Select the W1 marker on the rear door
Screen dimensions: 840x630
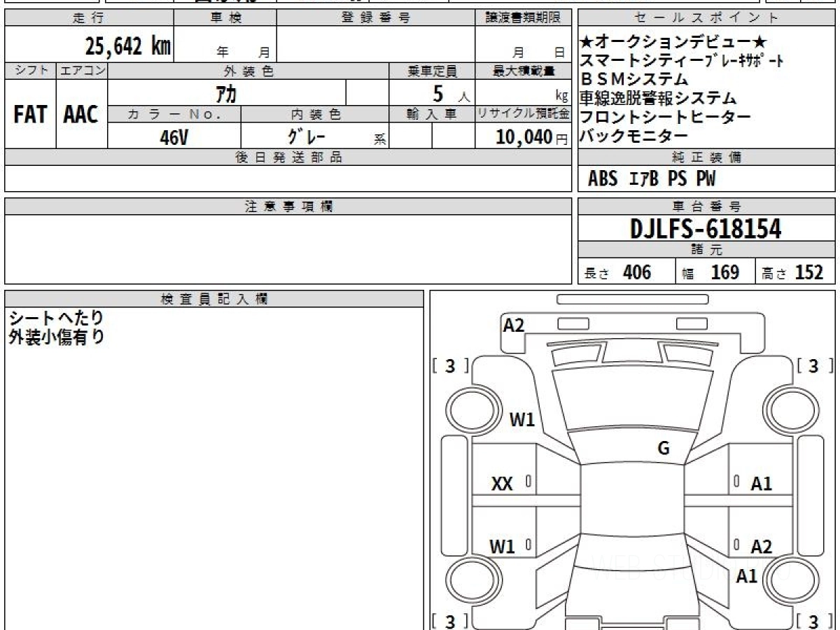click(x=502, y=547)
